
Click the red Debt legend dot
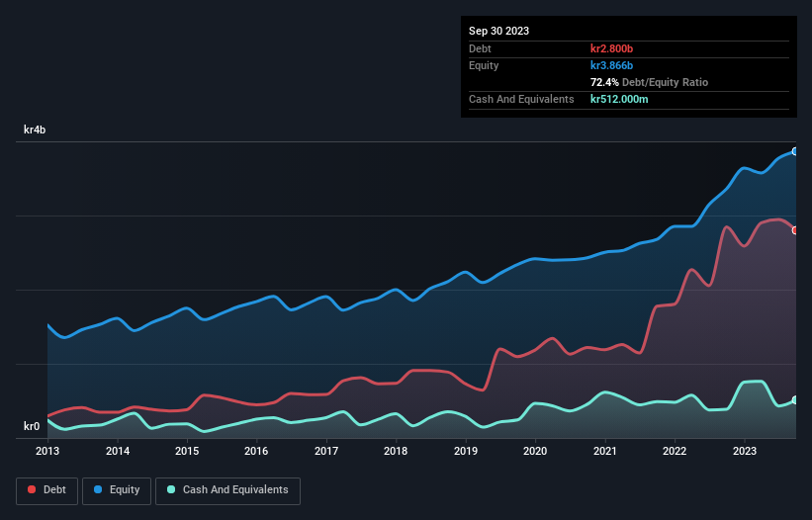tap(32, 489)
